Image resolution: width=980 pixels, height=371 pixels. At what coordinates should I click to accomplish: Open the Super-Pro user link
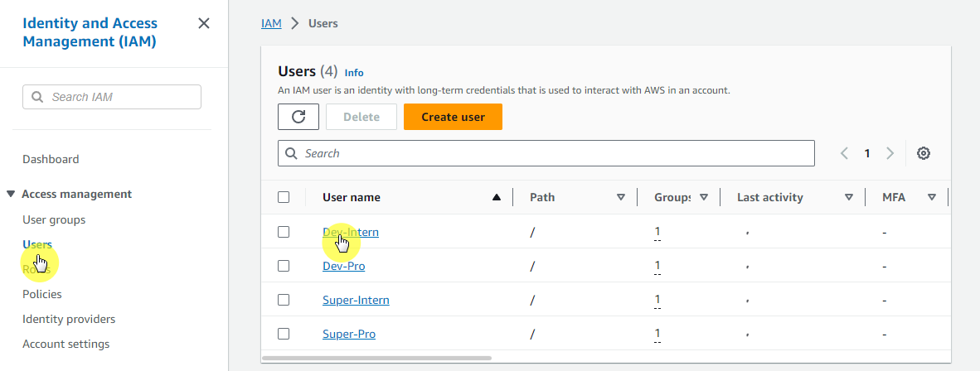tap(349, 335)
